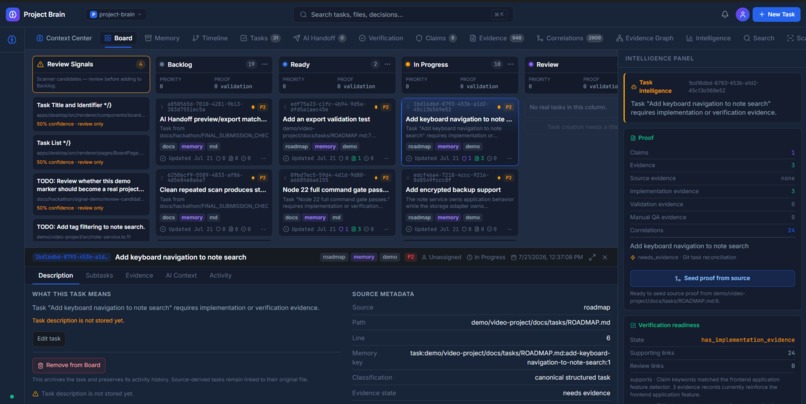Open the options menu on Backlog column
The height and width of the screenshot is (404, 806).
pos(265,64)
